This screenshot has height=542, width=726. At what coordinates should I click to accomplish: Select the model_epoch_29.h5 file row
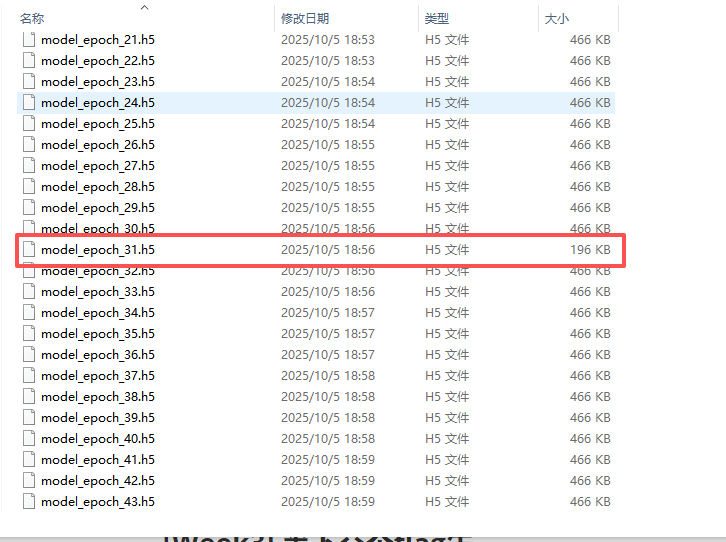tap(98, 207)
